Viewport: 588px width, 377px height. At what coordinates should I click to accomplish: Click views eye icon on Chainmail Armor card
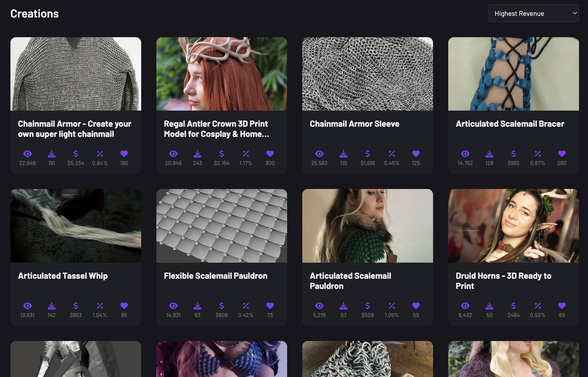point(27,154)
